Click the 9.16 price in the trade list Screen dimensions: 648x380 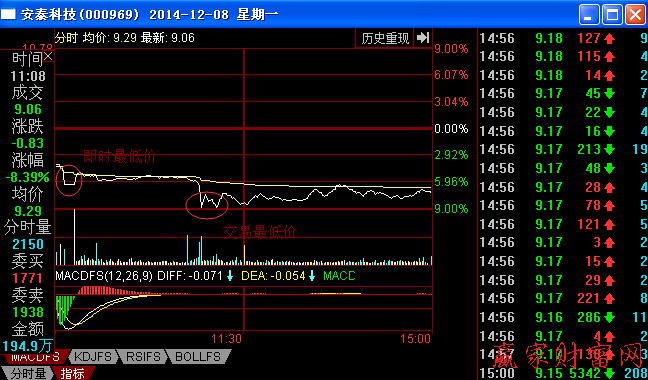549,318
